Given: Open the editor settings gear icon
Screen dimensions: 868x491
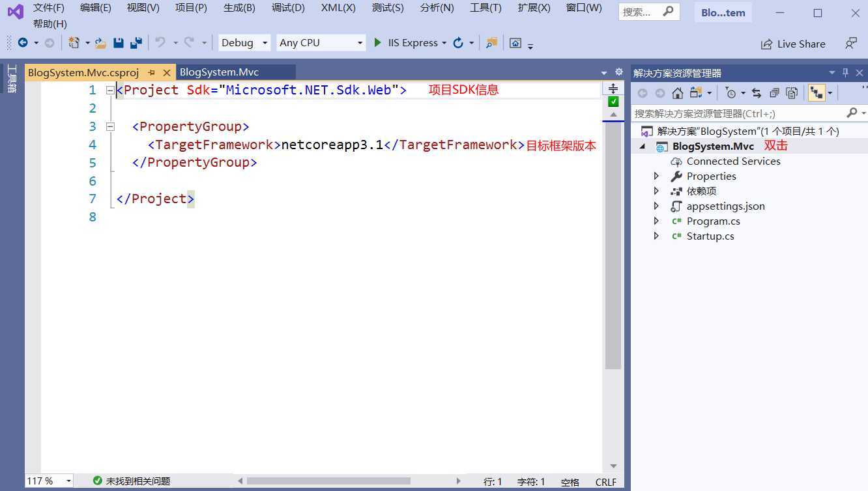Looking at the screenshot, I should [619, 72].
